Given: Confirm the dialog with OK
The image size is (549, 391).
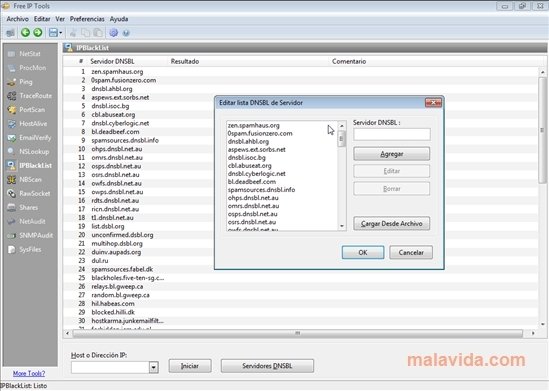Looking at the screenshot, I should (363, 252).
